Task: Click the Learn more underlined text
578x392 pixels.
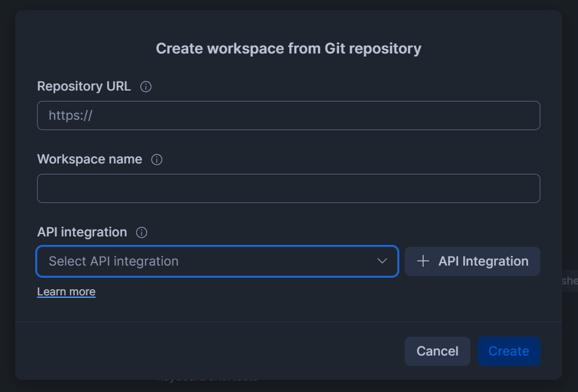Action: click(66, 291)
